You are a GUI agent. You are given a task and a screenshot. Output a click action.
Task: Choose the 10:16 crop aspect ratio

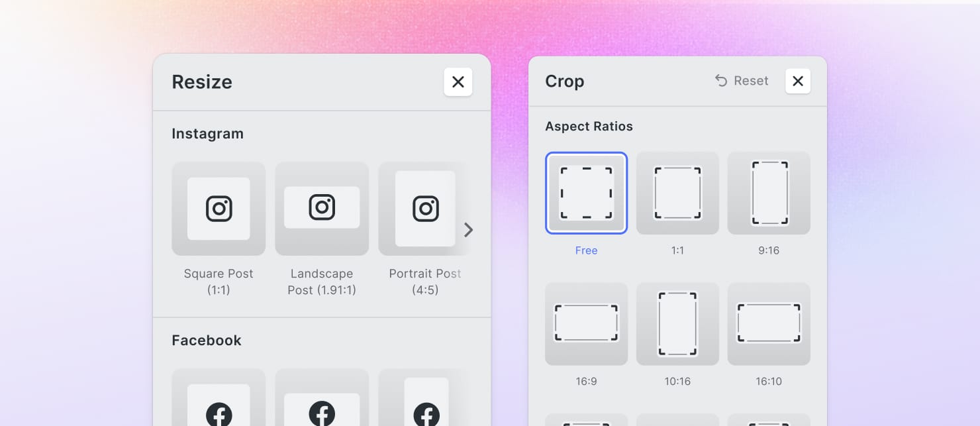coord(677,324)
